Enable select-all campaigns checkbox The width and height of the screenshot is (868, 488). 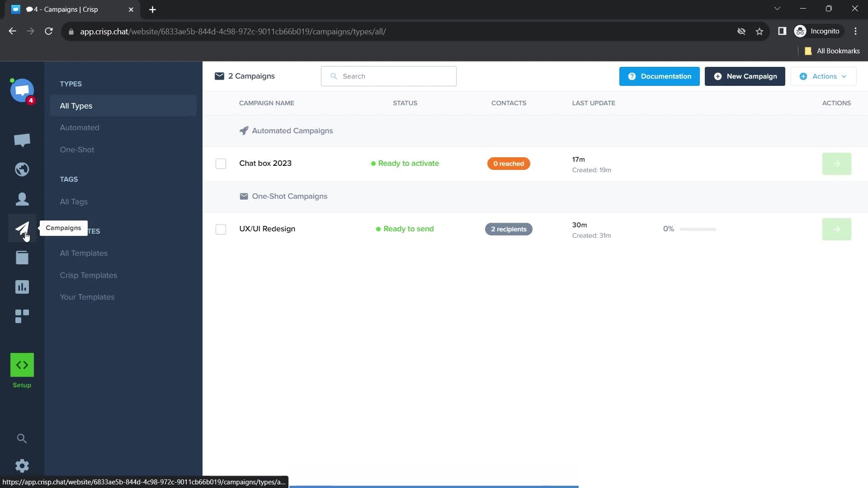pyautogui.click(x=221, y=103)
